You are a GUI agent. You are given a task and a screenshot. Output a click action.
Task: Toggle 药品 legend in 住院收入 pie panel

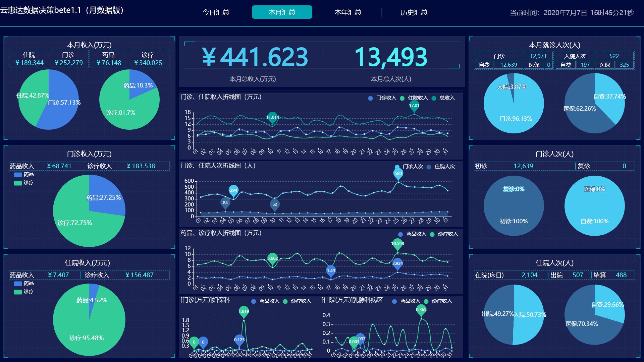point(24,284)
